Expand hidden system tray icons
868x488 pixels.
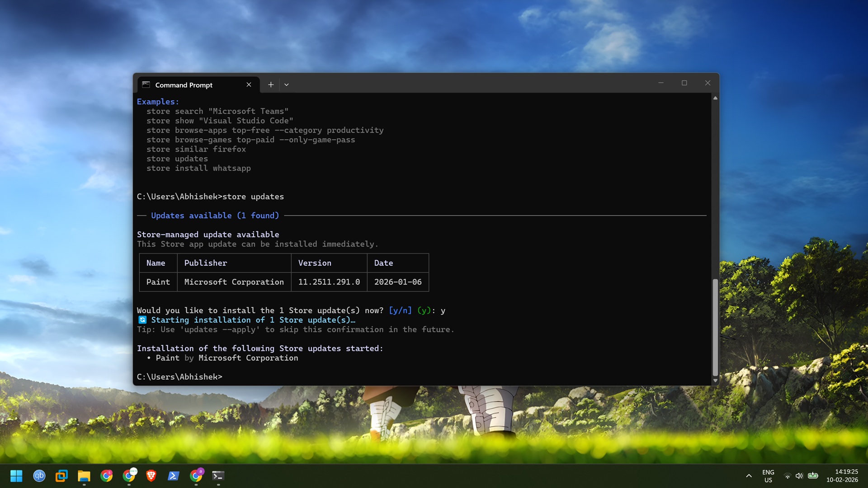[x=749, y=476]
